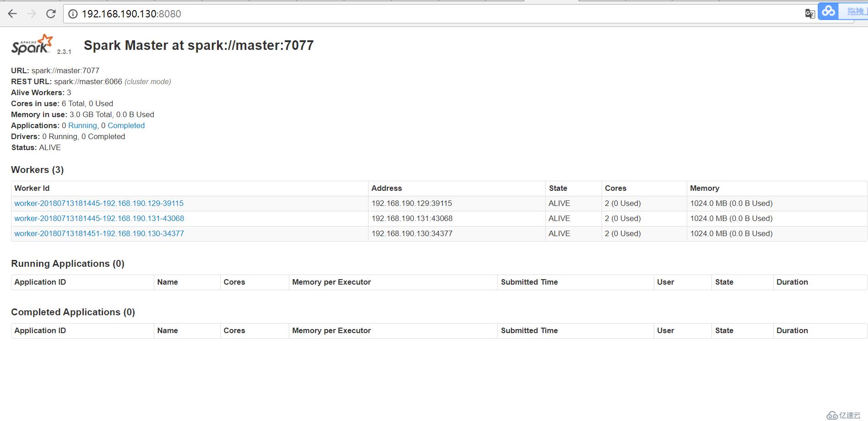Image resolution: width=868 pixels, height=421 pixels.
Task: Click the Running Applications (0) heading
Action: 68,264
